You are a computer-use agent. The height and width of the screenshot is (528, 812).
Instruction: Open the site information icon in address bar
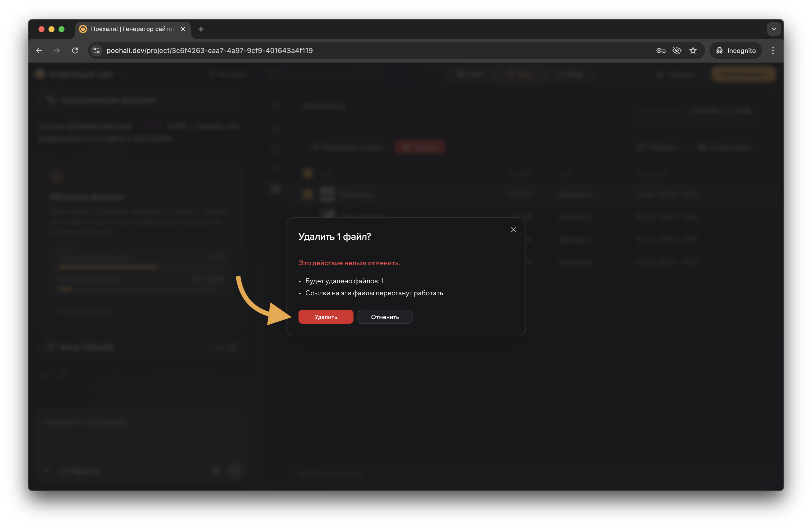click(x=96, y=50)
